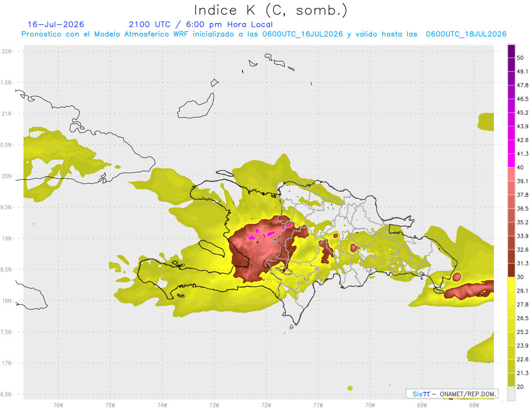The height and width of the screenshot is (411, 532).
Task: Click the longitude label "75W"
Action: click(x=110, y=406)
